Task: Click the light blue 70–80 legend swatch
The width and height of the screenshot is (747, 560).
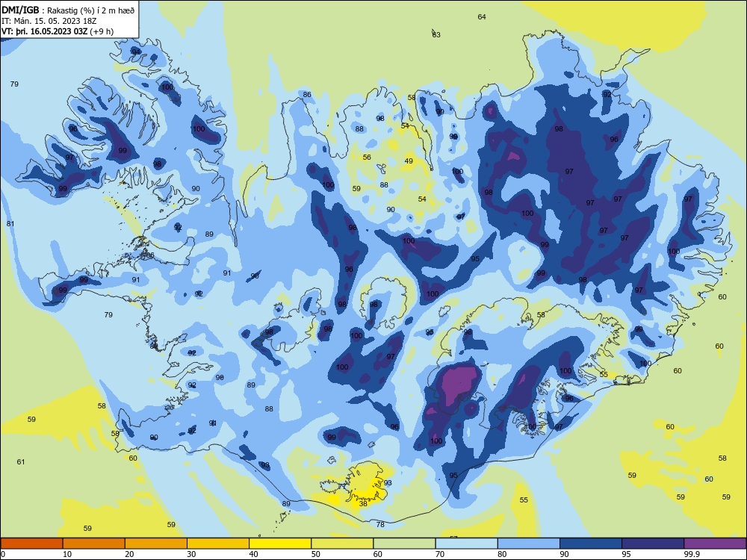Action: (x=466, y=544)
